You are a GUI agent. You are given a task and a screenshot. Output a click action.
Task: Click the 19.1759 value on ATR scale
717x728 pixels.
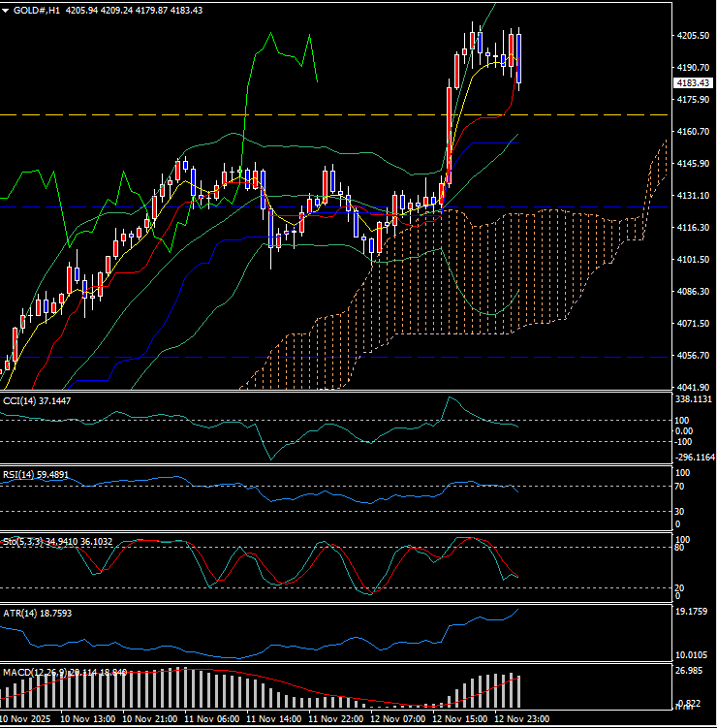coord(694,613)
